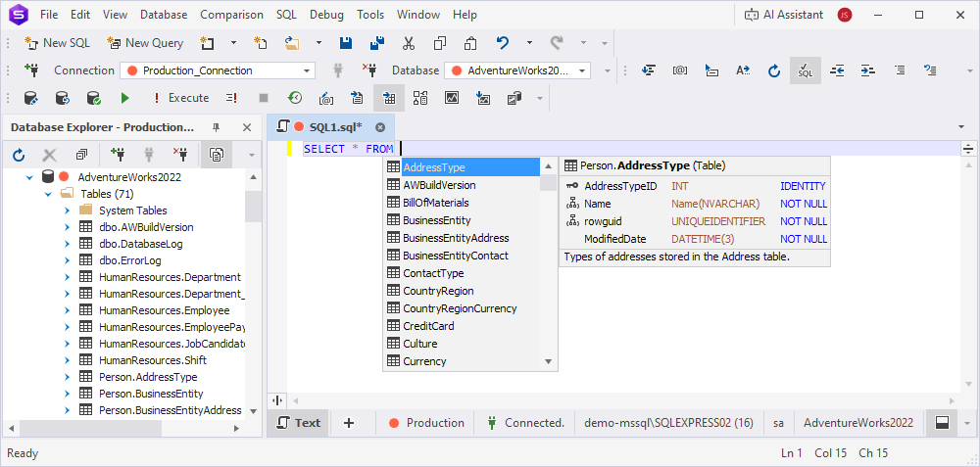Open the Comparison menu
This screenshot has width=980, height=467.
(231, 15)
